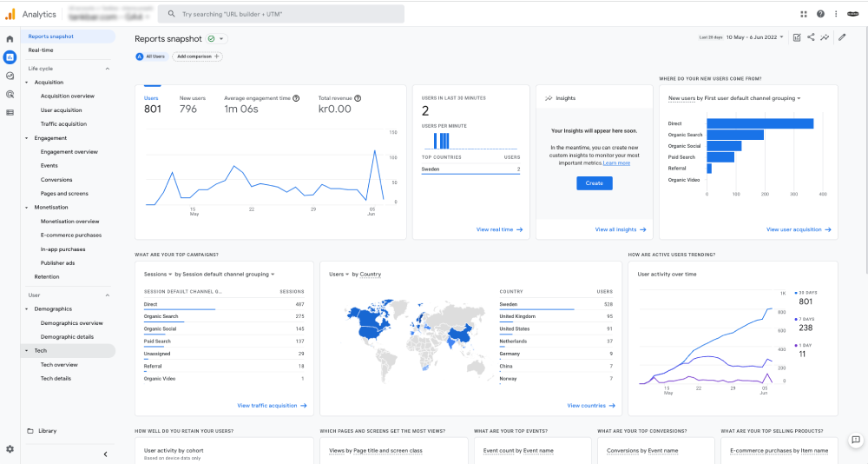Select Real-time in the sidebar
Viewport: 868px width, 464px height.
[x=41, y=50]
